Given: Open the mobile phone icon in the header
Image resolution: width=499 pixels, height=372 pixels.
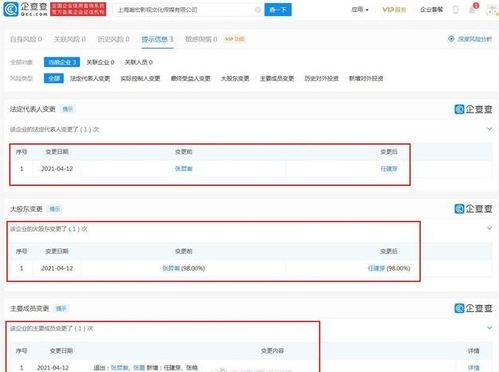Looking at the screenshot, I should [x=455, y=10].
